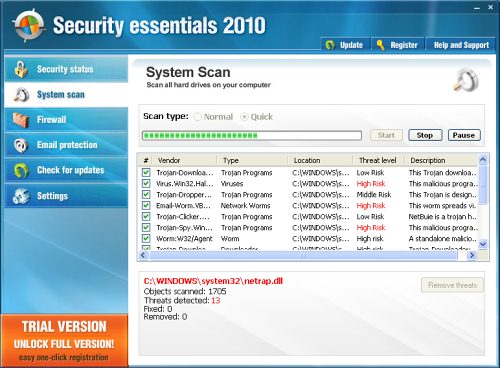The height and width of the screenshot is (368, 500).
Task: Sort results by the Vendor column header
Action: pos(185,160)
